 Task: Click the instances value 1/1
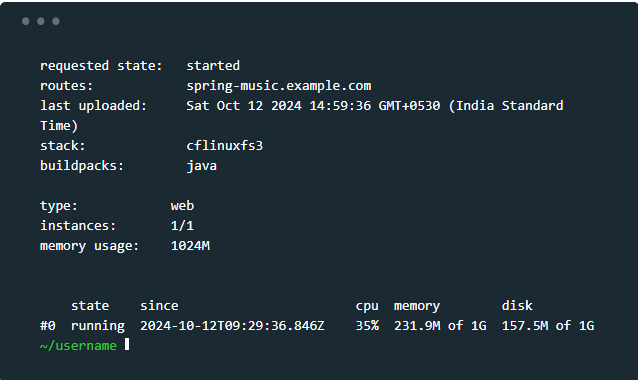(x=182, y=226)
